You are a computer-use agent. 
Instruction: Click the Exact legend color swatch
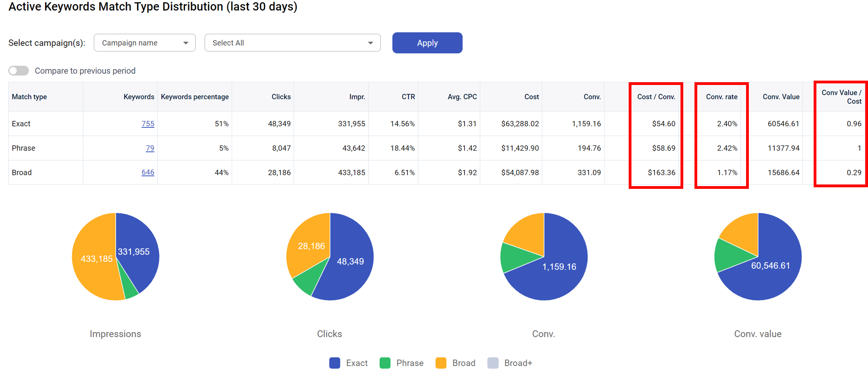pos(335,363)
